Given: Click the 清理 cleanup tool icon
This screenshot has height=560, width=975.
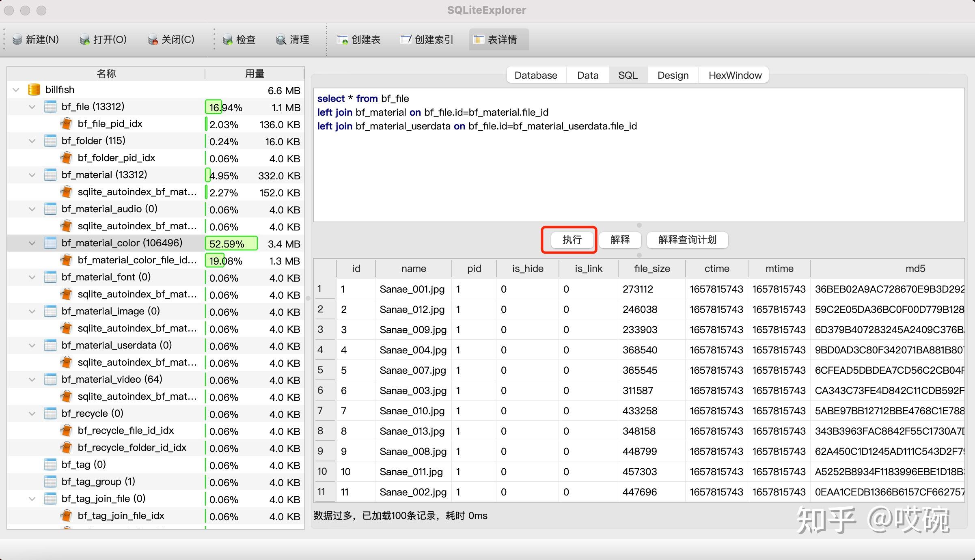Looking at the screenshot, I should pyautogui.click(x=280, y=39).
